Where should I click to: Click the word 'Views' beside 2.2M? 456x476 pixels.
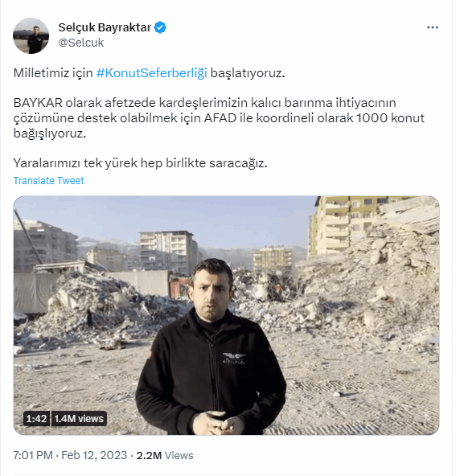[179, 456]
